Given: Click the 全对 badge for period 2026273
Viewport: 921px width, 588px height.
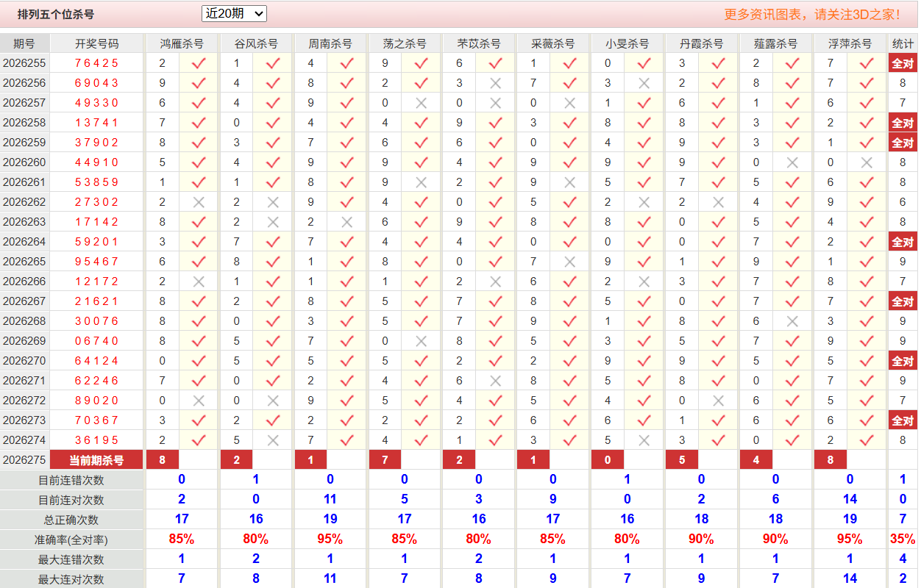Looking at the screenshot, I should [x=903, y=420].
